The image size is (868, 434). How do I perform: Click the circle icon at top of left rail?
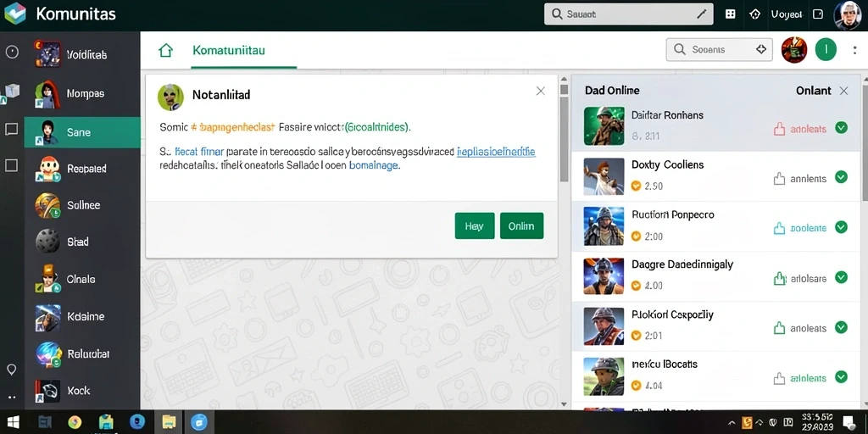pos(12,52)
